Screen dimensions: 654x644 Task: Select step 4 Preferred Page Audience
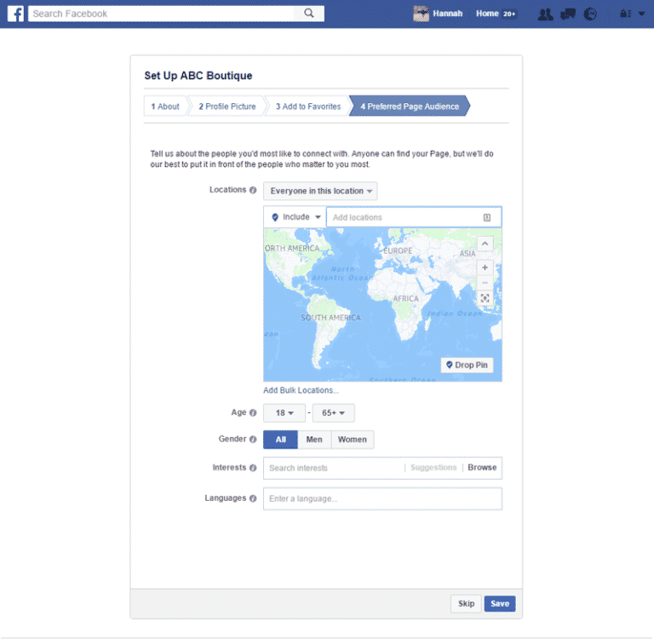click(x=410, y=106)
